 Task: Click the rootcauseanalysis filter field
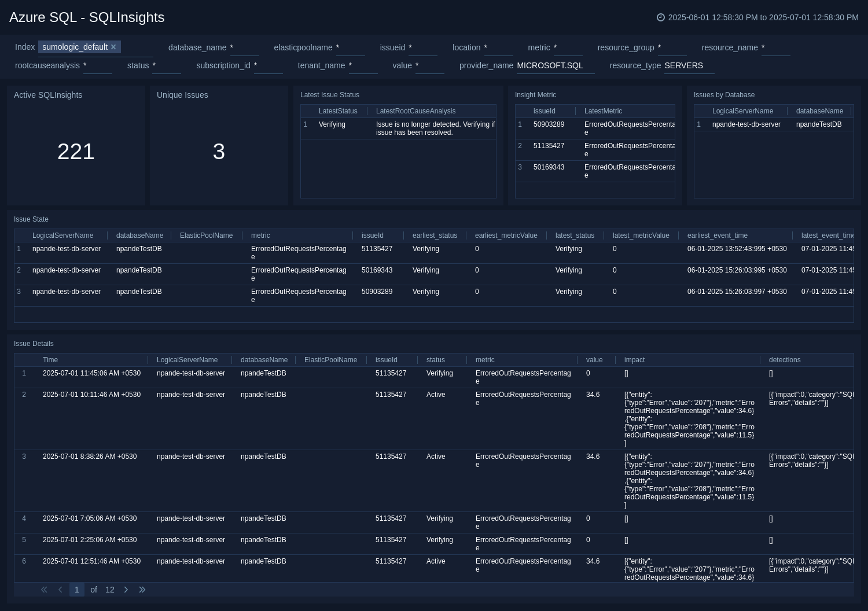[x=98, y=65]
